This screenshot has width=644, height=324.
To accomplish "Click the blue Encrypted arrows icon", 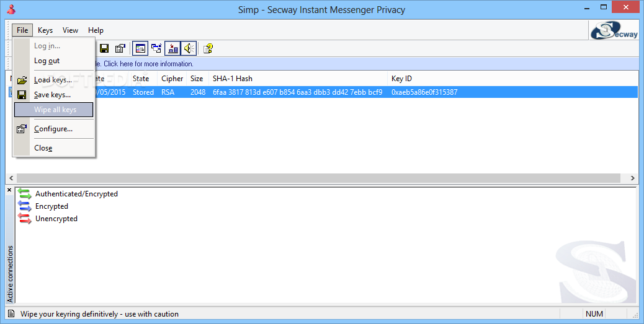I will tap(25, 206).
